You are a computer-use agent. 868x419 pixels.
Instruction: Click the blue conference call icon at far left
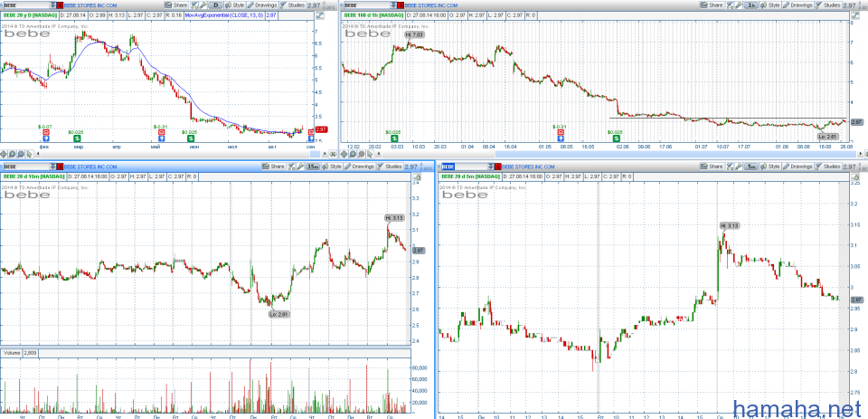[x=45, y=138]
